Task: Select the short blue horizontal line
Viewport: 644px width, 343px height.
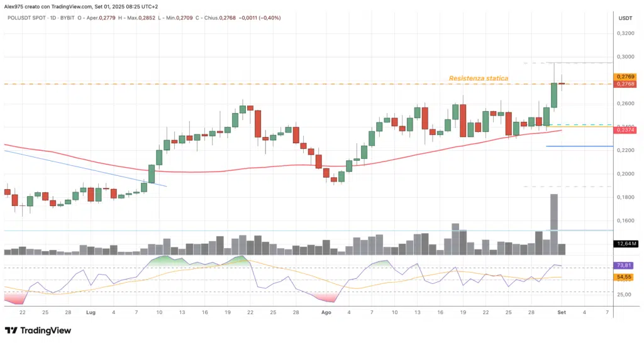Action: [570, 146]
